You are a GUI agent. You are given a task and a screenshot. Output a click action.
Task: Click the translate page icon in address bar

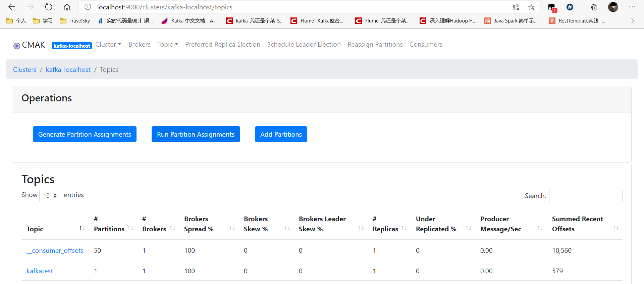click(516, 7)
